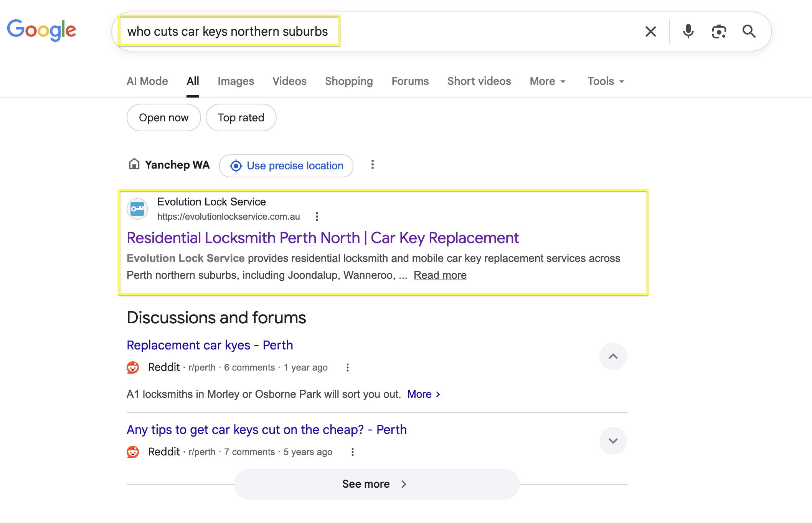Expand the car keys cut cheap discussion
This screenshot has height=523, width=812.
point(613,441)
